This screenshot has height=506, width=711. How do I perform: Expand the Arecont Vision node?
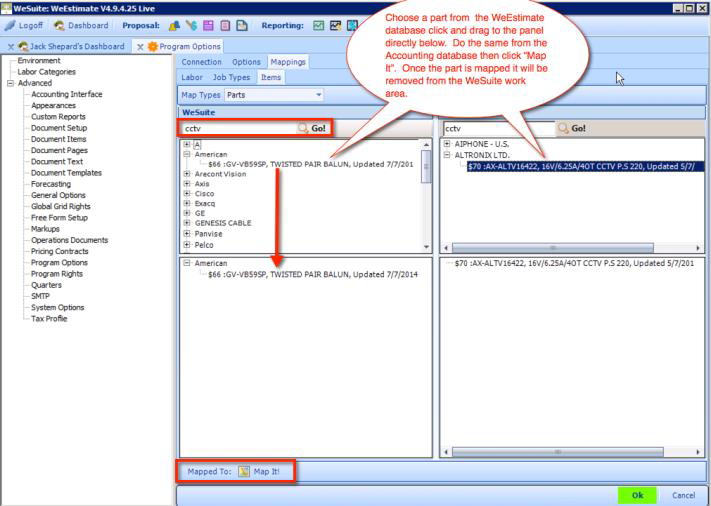click(x=187, y=174)
